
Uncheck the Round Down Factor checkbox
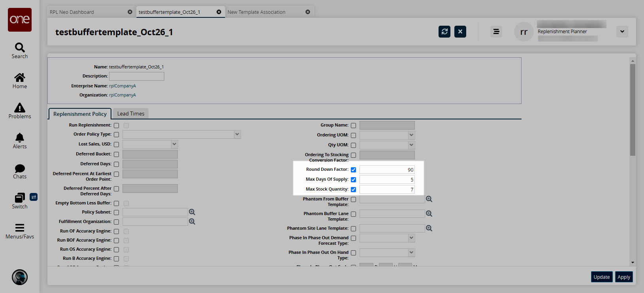354,170
